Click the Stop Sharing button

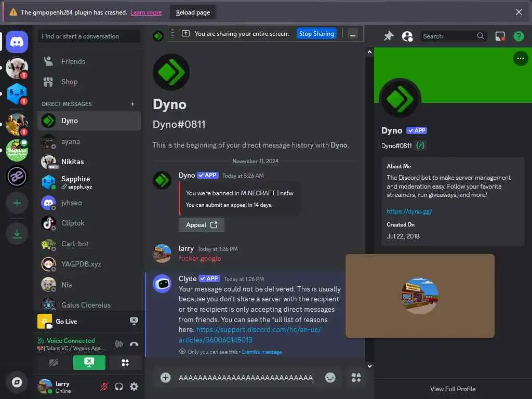pos(316,34)
